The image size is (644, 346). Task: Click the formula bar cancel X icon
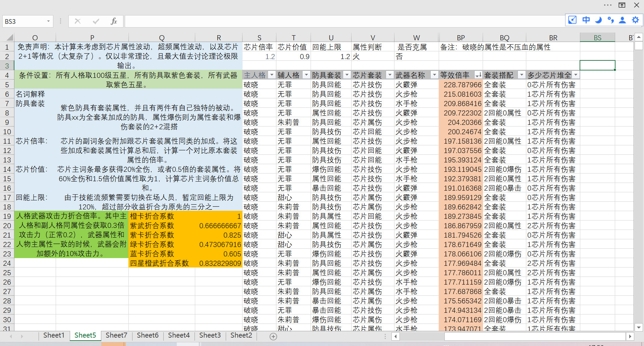(77, 21)
